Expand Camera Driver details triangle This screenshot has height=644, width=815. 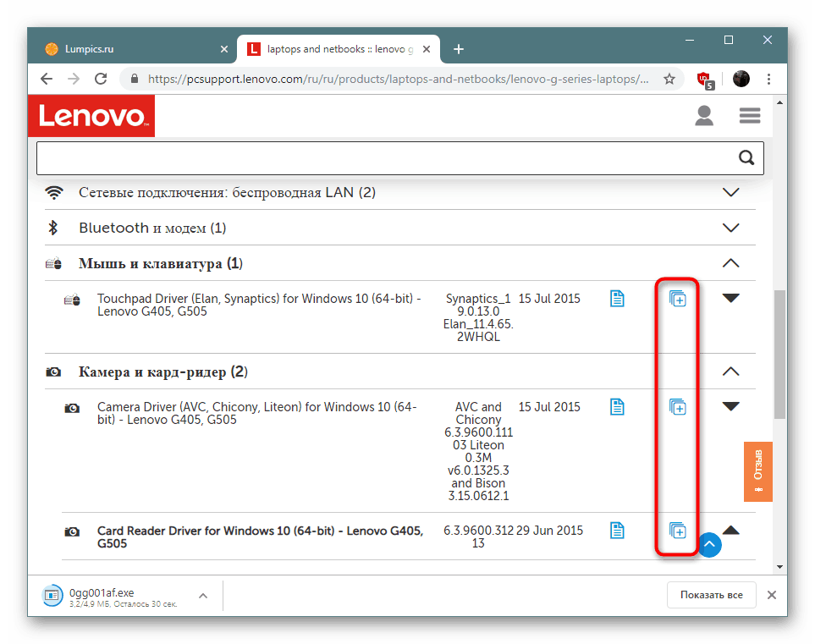(731, 406)
